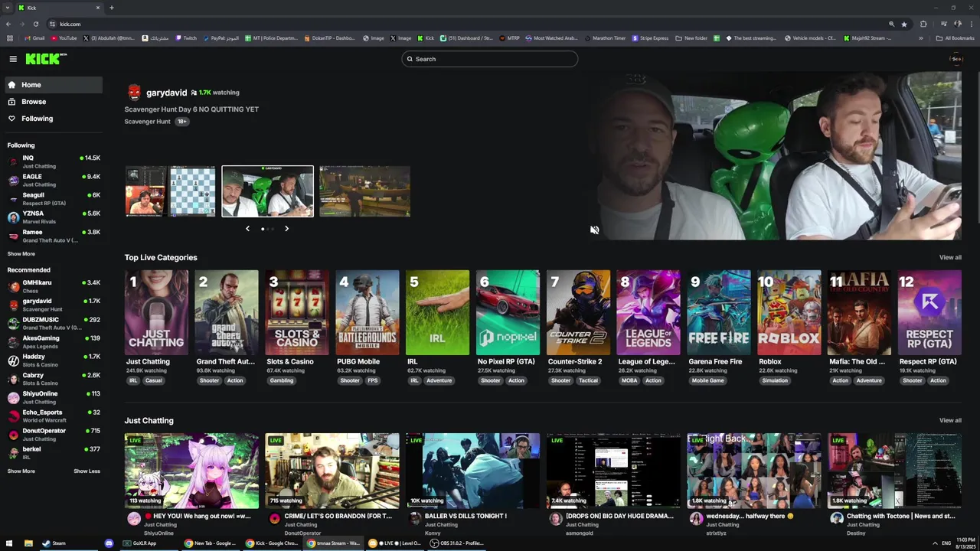Open the Garena Free Fire category card
Image resolution: width=980 pixels, height=551 pixels.
pos(719,312)
